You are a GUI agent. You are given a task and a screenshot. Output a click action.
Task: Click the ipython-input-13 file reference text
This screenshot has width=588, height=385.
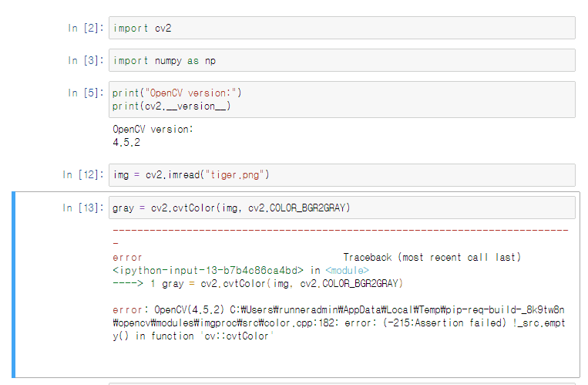click(208, 271)
